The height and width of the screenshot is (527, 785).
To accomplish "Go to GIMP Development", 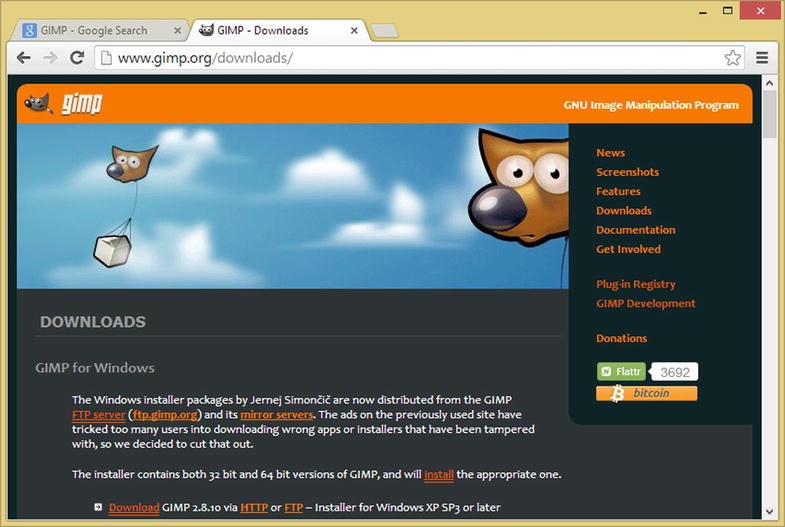I will [645, 303].
